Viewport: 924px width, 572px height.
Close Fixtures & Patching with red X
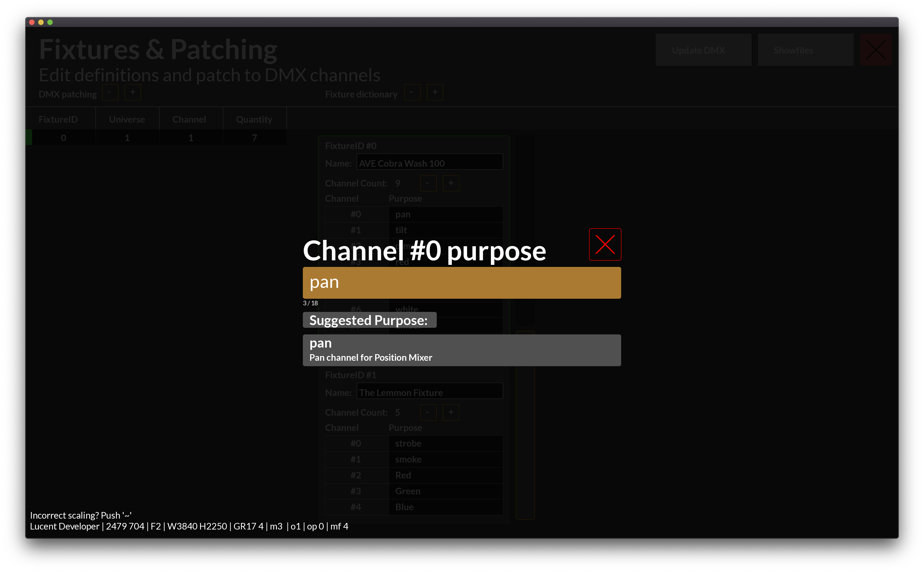pos(876,50)
